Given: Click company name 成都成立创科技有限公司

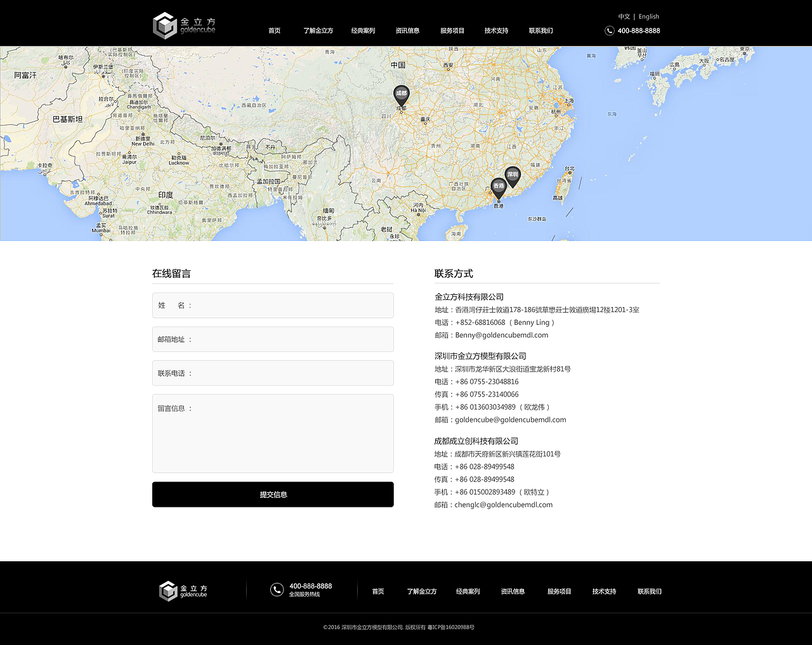Looking at the screenshot, I should coord(476,441).
